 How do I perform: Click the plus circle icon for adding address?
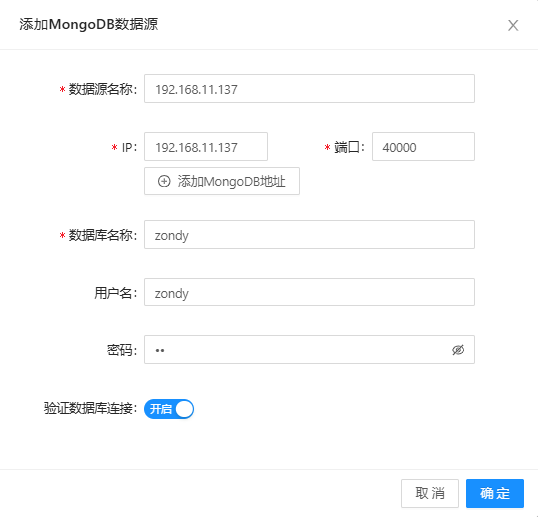164,181
